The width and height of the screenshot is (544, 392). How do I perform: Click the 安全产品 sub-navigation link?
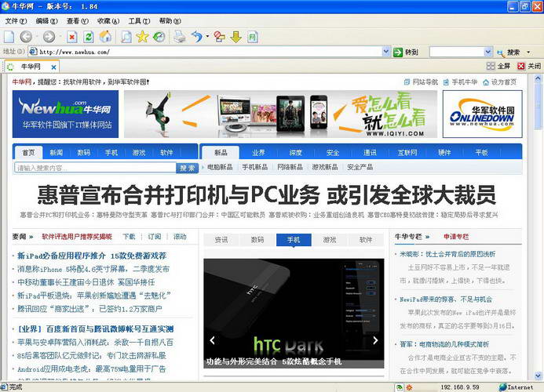pyautogui.click(x=360, y=167)
